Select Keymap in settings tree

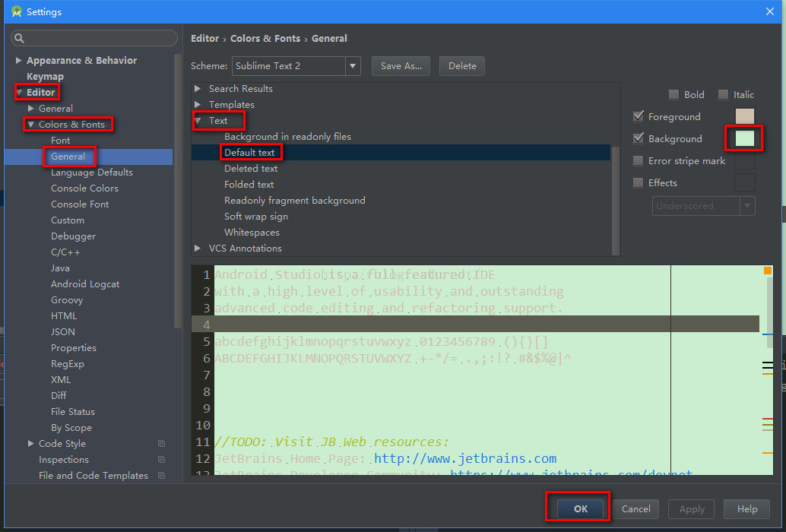(45, 76)
